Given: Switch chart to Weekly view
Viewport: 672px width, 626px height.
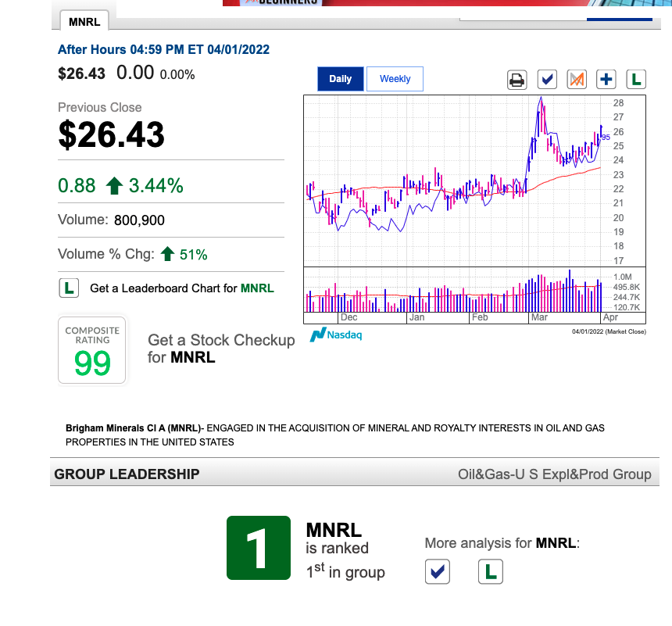Looking at the screenshot, I should (395, 79).
